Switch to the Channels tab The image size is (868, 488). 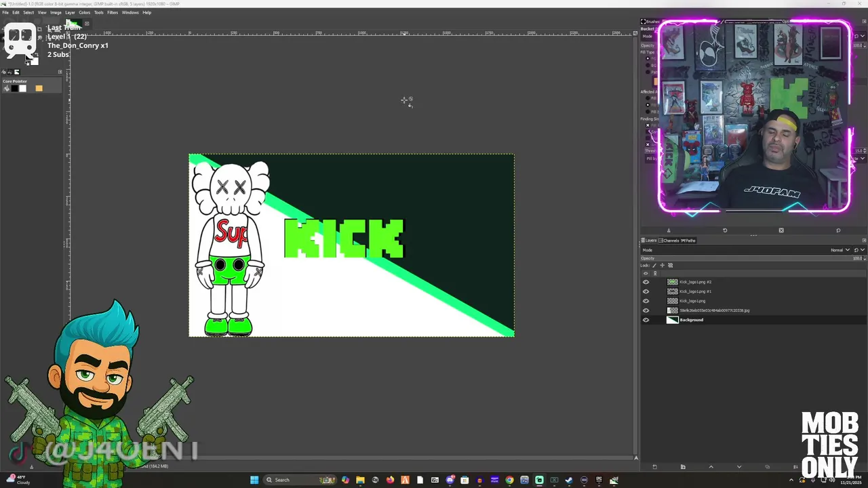(x=671, y=241)
